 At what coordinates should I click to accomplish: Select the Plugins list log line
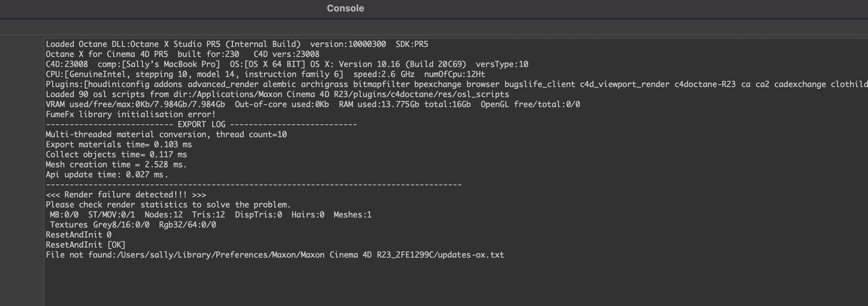click(457, 84)
